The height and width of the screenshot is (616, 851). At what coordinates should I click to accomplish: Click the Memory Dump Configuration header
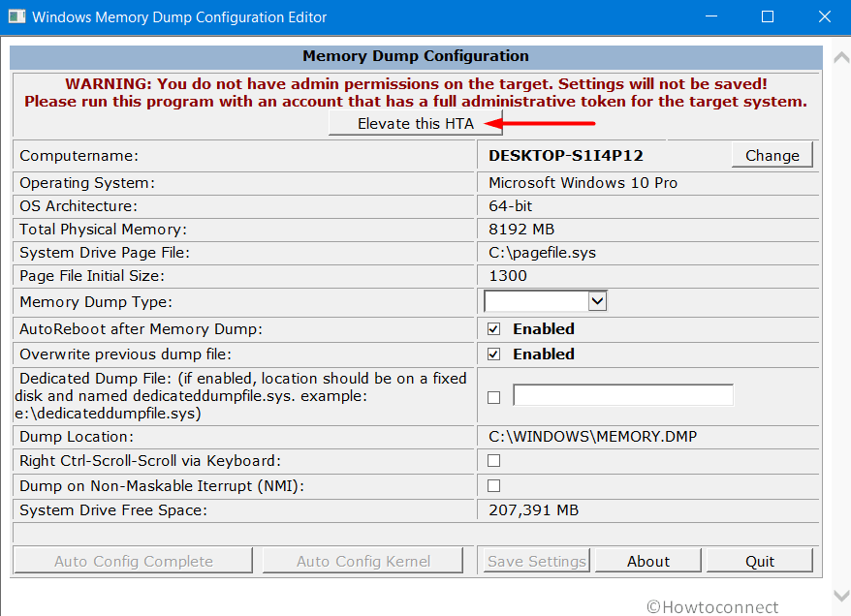pos(416,56)
